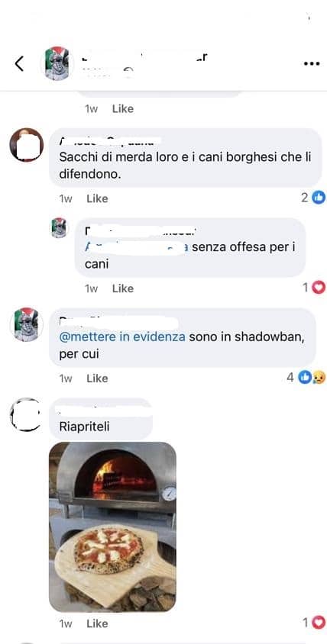Tap the red heart reaction on 'senza offesa' reply

pos(319,288)
